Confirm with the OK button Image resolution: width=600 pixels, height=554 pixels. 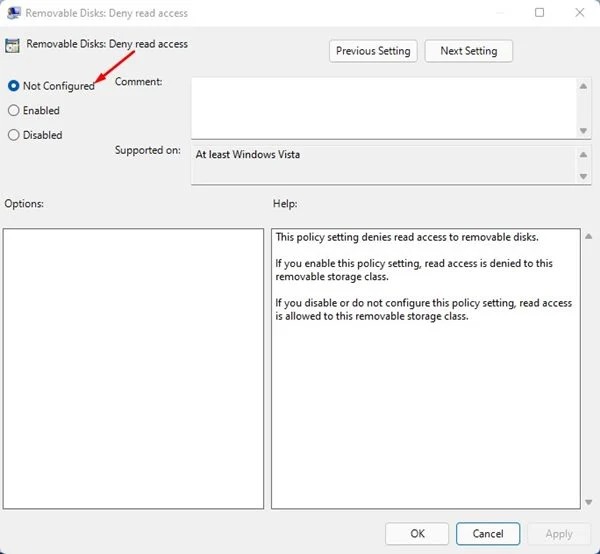tap(417, 533)
